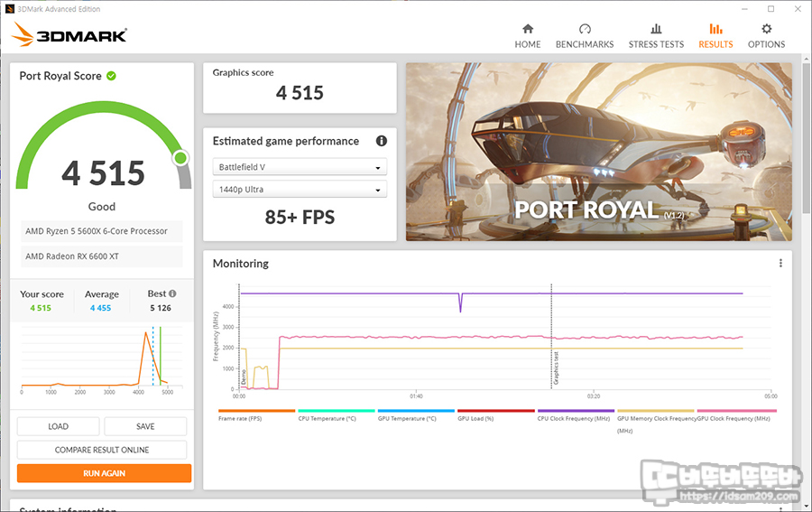The width and height of the screenshot is (812, 512).
Task: Open the Results bar chart icon
Action: click(x=715, y=29)
